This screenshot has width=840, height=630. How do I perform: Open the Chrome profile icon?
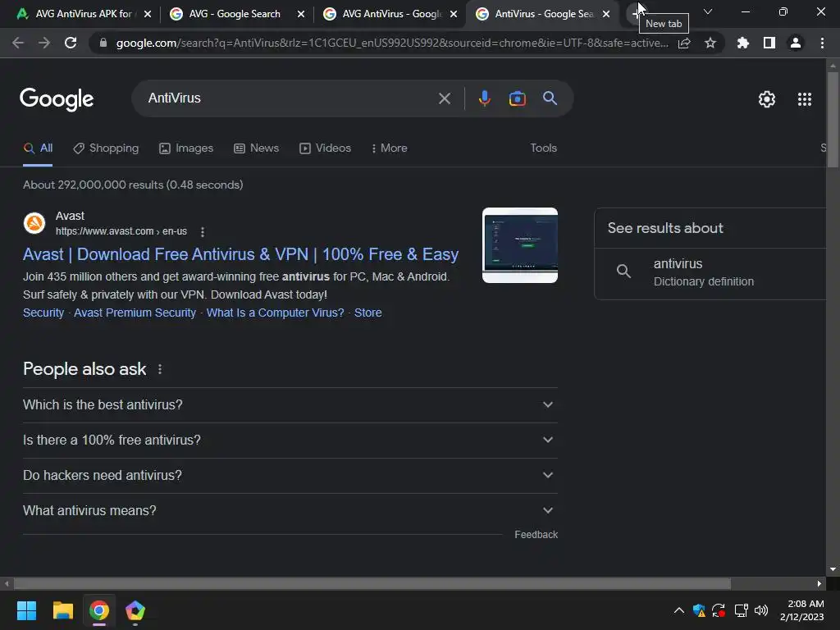[796, 43]
